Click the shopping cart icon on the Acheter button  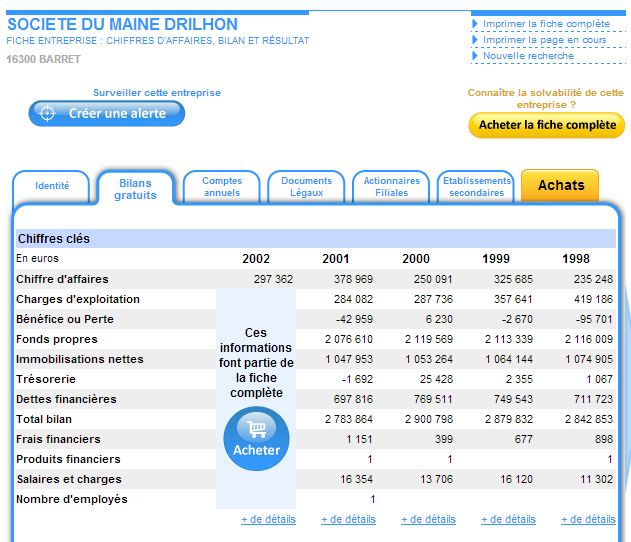click(257, 429)
